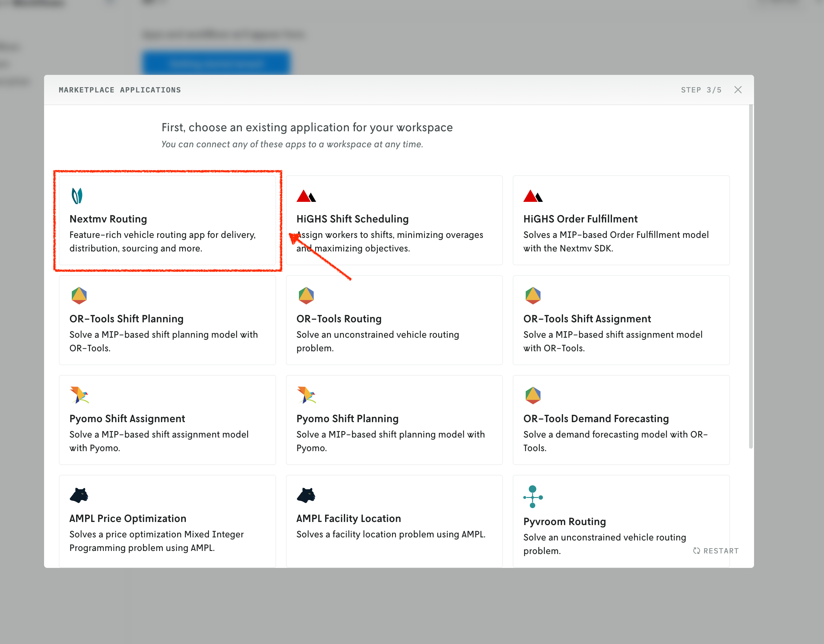Click the Nextmv Routing leaf logo icon

point(77,196)
